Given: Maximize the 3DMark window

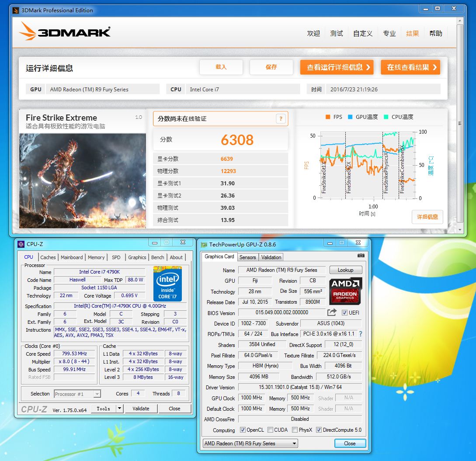Looking at the screenshot, I should coord(438,8).
